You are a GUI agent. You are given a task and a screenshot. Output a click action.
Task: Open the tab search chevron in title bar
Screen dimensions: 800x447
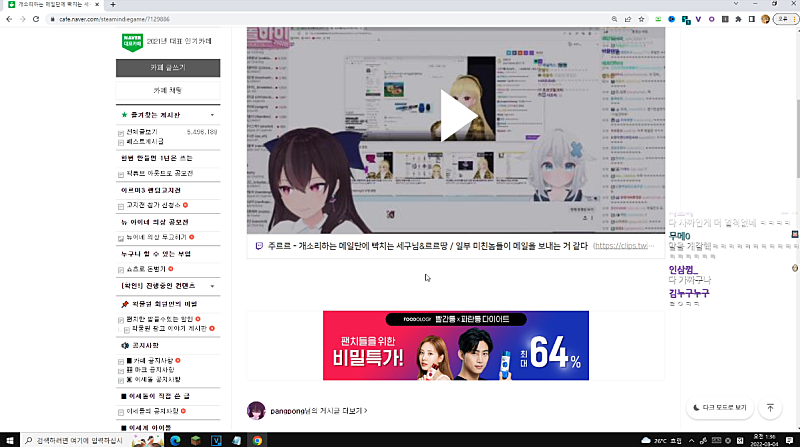pos(736,4)
